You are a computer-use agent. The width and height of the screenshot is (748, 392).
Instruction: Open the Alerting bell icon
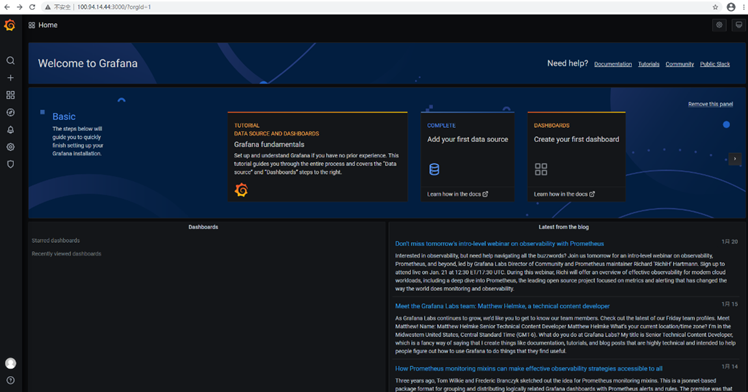tap(10, 130)
